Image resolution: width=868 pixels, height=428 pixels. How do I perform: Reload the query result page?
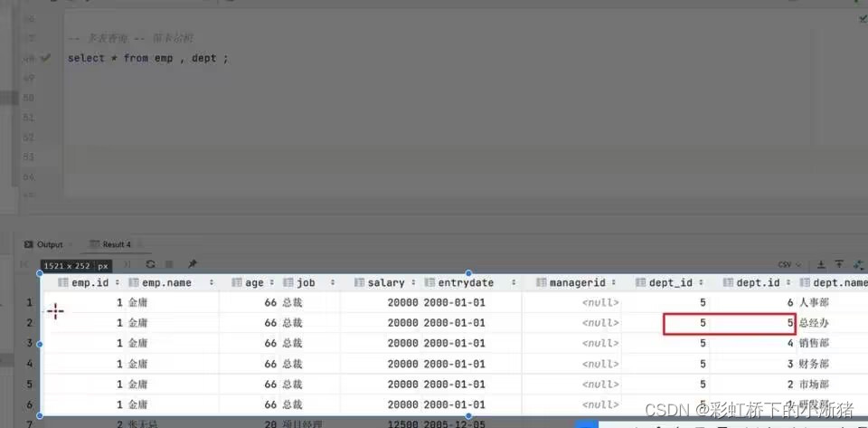click(151, 264)
